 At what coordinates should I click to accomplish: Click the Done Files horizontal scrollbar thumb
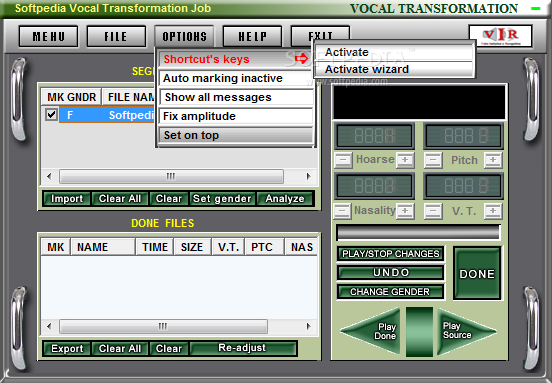click(163, 326)
